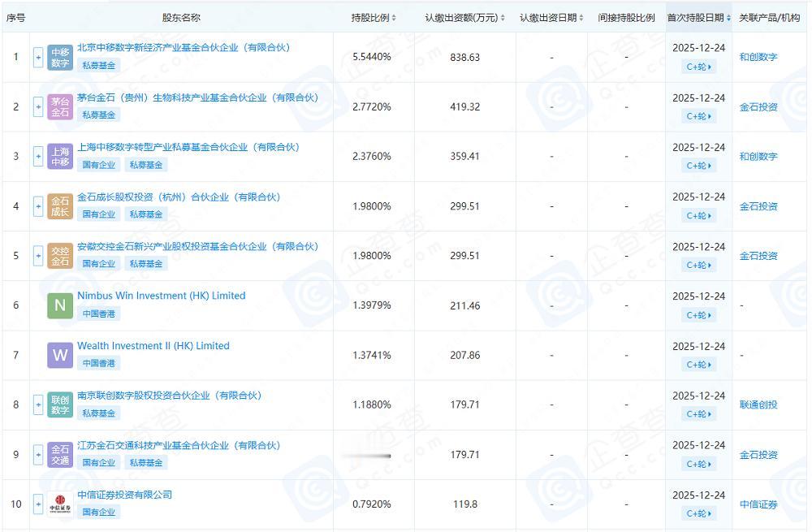This screenshot has height=532, width=812.
Task: Open C+轮 dropdown in row 7 Wealth Investment
Action: pyautogui.click(x=699, y=365)
